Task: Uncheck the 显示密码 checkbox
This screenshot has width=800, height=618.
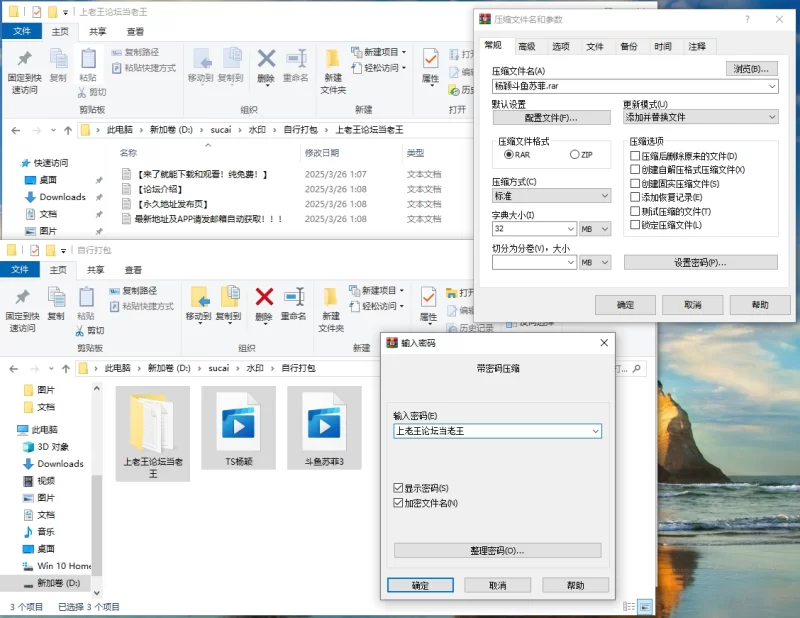Action: [x=399, y=488]
